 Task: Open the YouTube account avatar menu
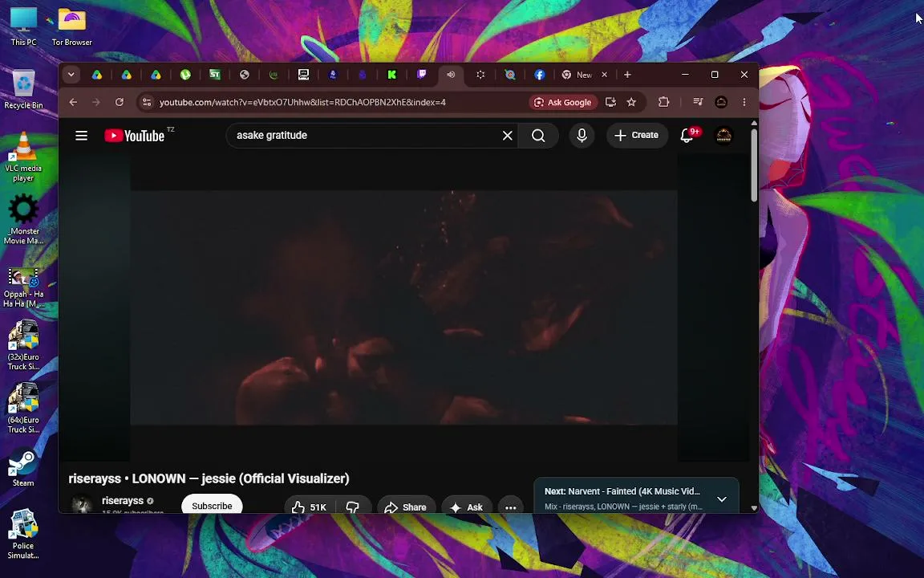pos(723,136)
